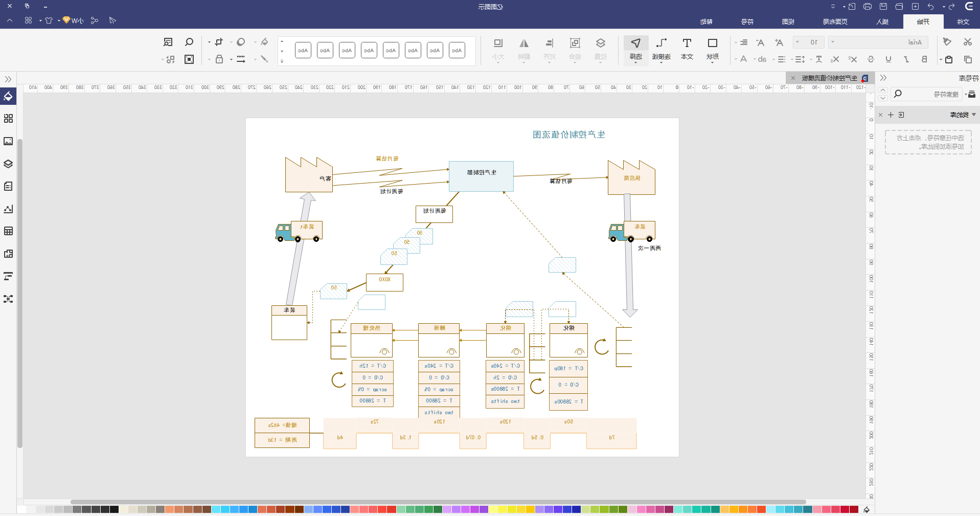Toggle Bold formatting
The height and width of the screenshot is (516, 980).
[x=924, y=59]
